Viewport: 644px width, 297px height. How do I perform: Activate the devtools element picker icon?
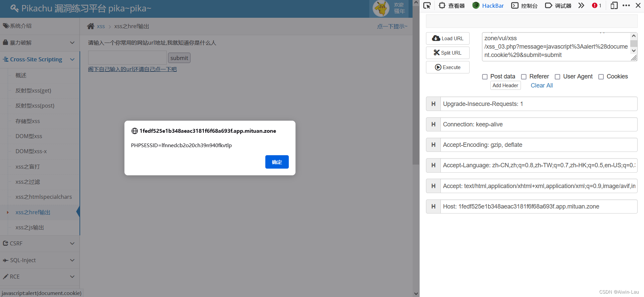click(427, 5)
